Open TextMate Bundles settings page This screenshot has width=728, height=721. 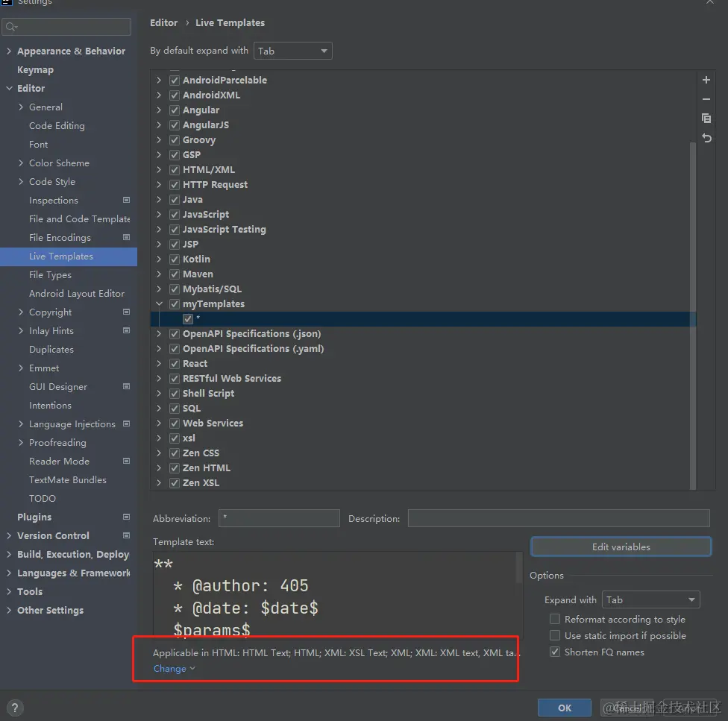68,479
